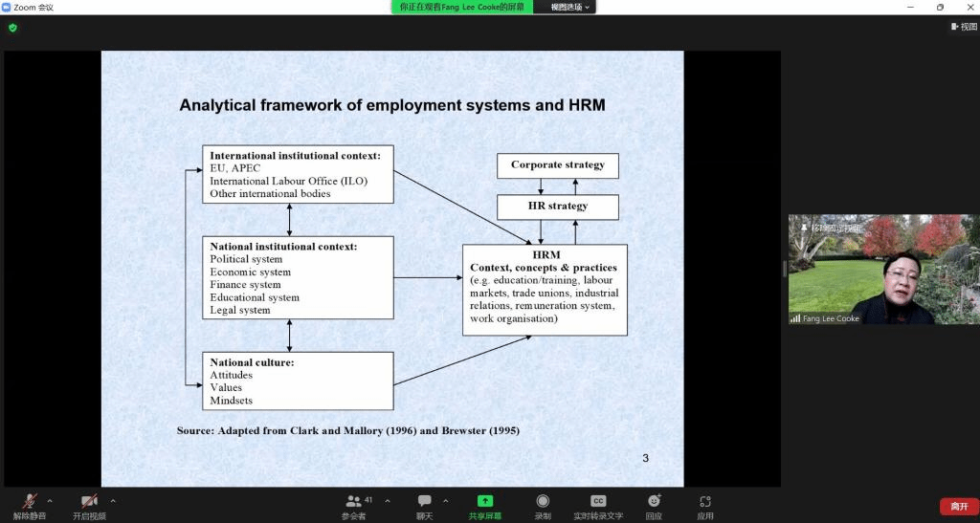Click the Reactions smiley icon

tap(654, 502)
